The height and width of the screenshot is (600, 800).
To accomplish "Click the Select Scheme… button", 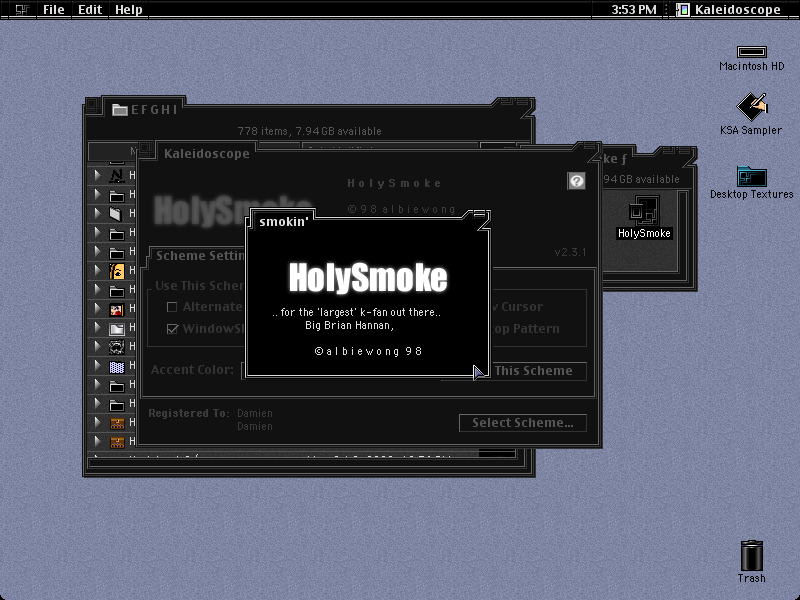I will pos(522,422).
